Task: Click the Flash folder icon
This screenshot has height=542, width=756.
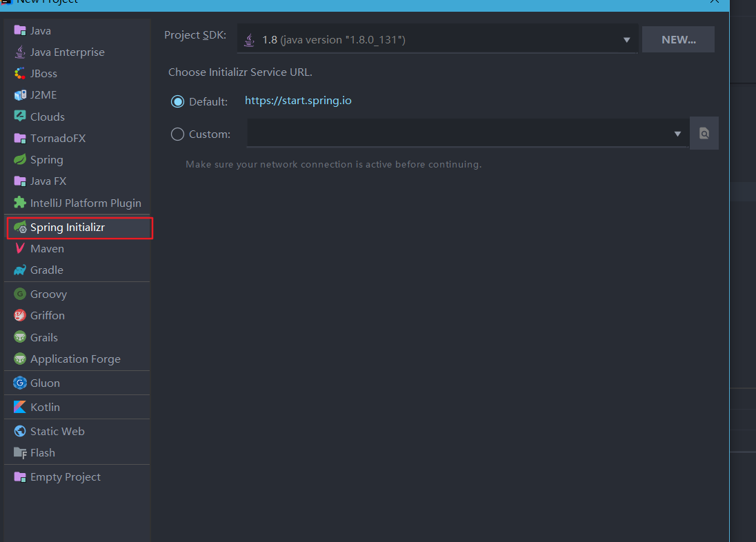Action: tap(20, 453)
